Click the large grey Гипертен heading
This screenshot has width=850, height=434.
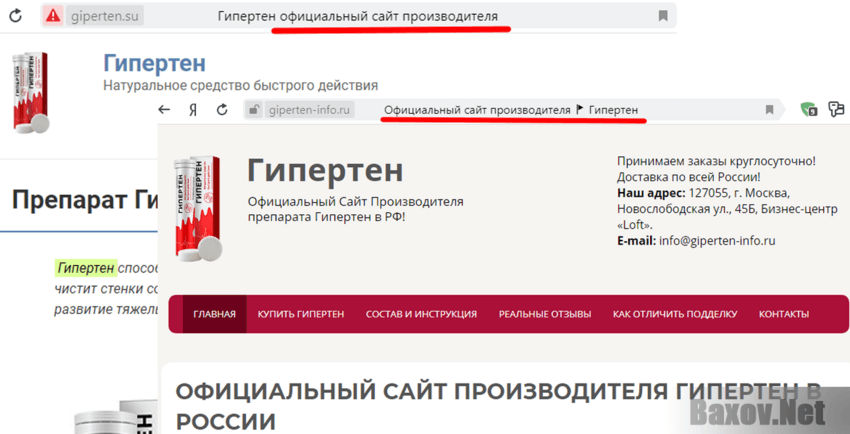coord(325,170)
